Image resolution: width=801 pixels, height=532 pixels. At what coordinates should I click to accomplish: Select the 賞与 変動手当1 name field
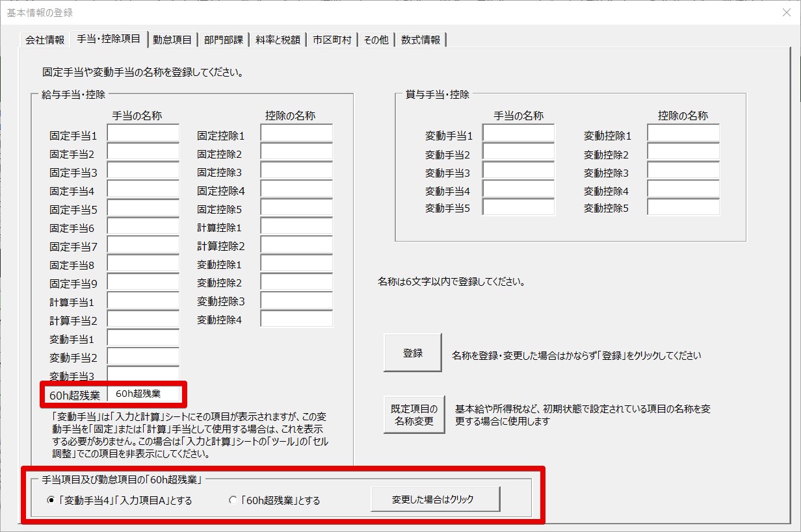click(518, 134)
